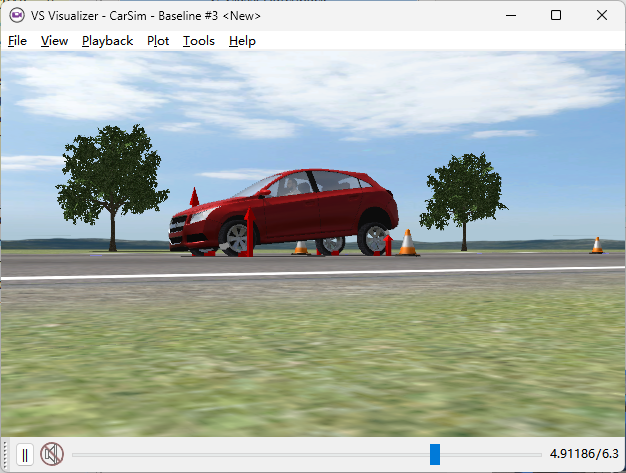626x473 pixels.
Task: Open the View menu
Action: 54,41
